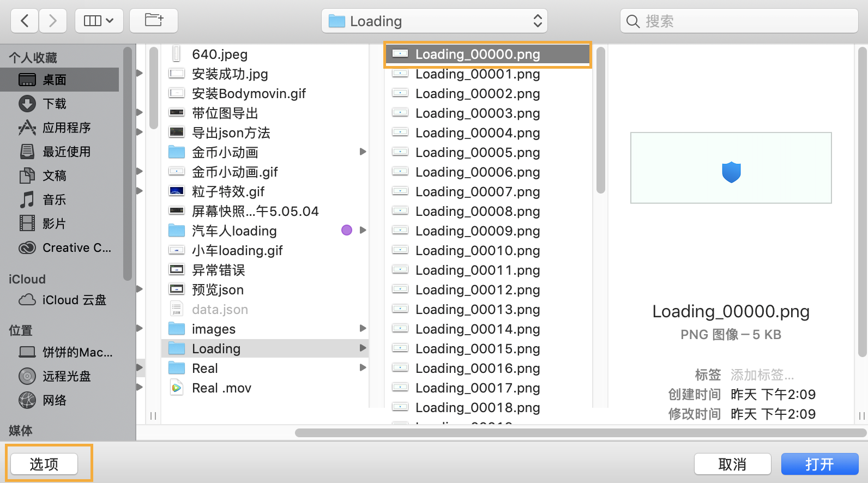868x483 pixels.
Task: Go forward with the right arrow button
Action: pos(53,21)
